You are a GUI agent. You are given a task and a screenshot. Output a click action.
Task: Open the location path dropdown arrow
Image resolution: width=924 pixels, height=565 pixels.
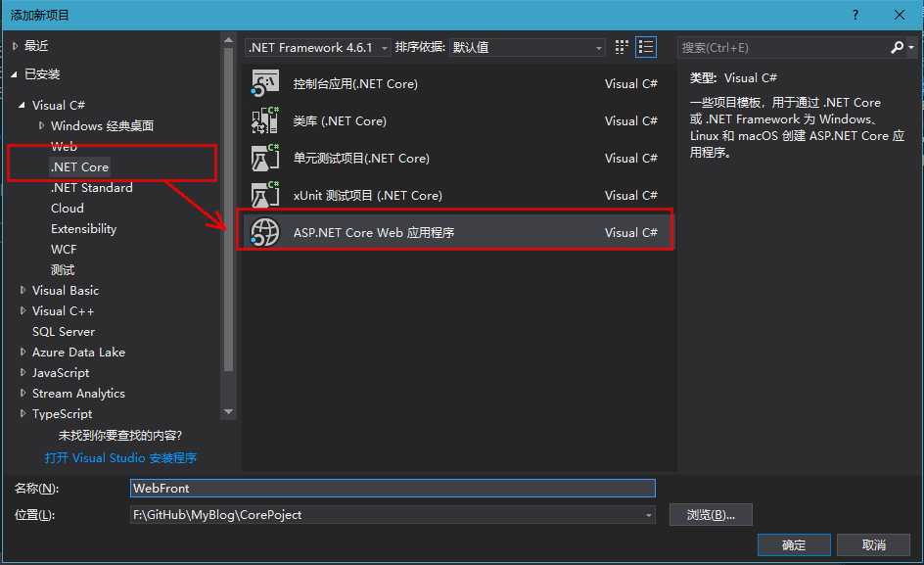click(648, 515)
